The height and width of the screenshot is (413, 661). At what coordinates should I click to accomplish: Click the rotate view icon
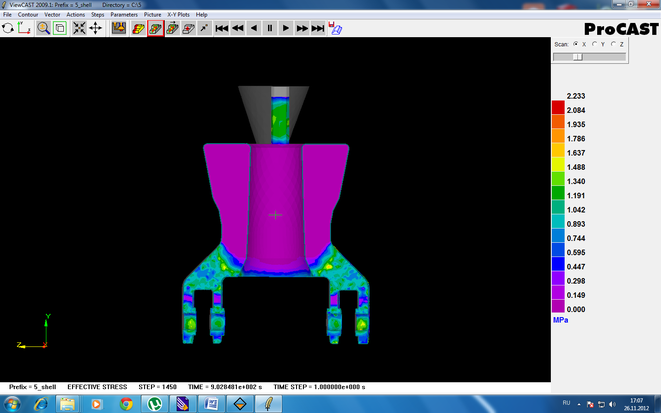8,29
